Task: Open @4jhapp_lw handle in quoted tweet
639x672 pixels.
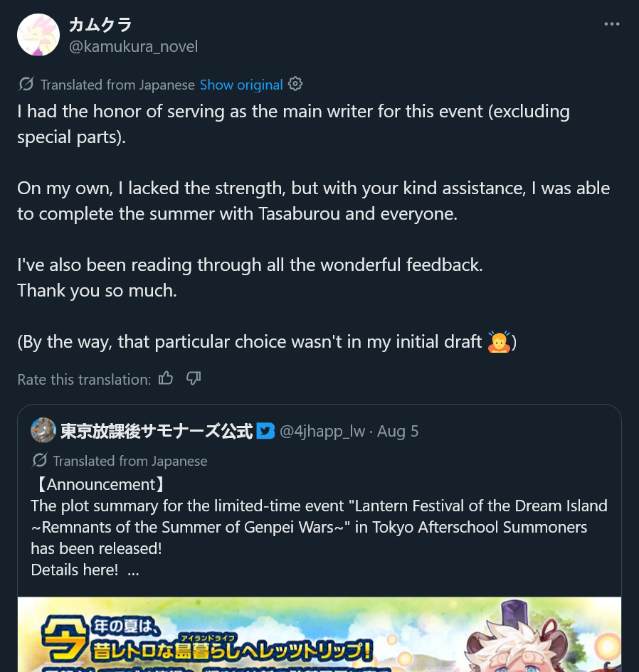Action: tap(322, 431)
